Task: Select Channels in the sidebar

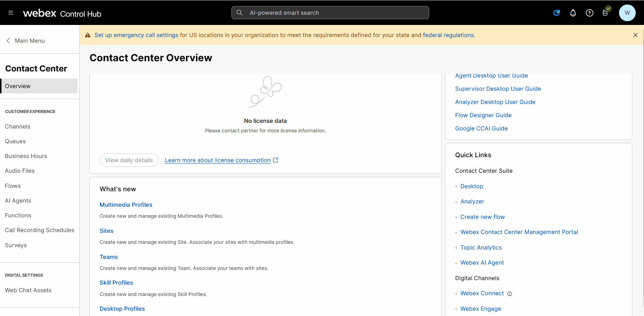Action: pos(18,127)
